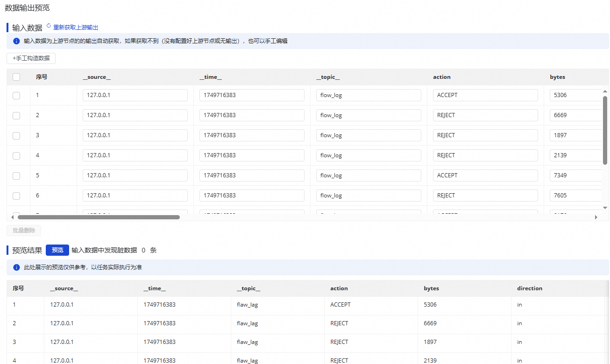Image resolution: width=610 pixels, height=364 pixels.
Task: Select the checkbox for input row 3
Action: pyautogui.click(x=16, y=135)
